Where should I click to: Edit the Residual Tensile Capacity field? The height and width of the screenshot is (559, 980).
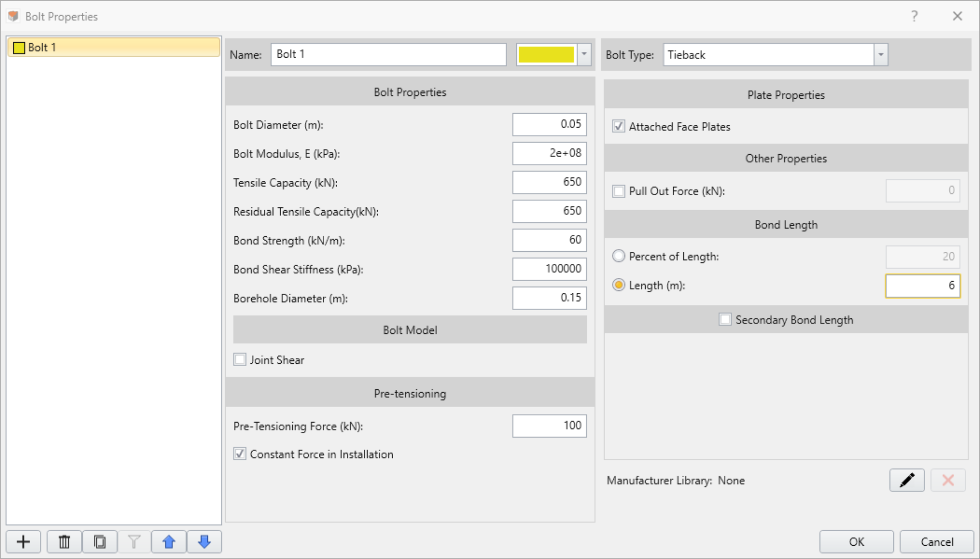(x=550, y=211)
